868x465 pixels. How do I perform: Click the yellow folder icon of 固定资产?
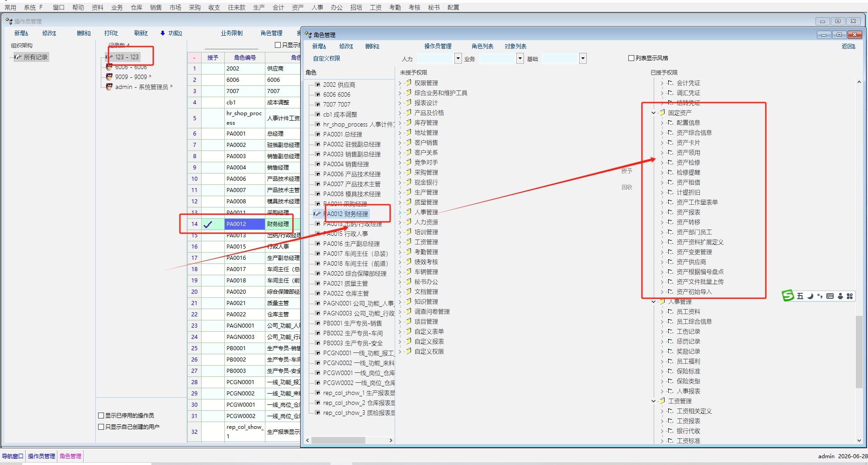662,113
